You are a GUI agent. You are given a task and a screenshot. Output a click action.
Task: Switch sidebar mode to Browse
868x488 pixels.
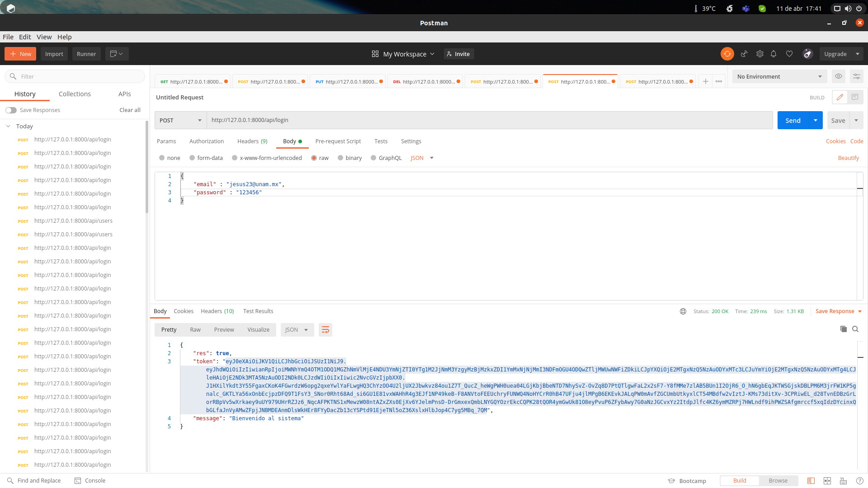coord(778,480)
